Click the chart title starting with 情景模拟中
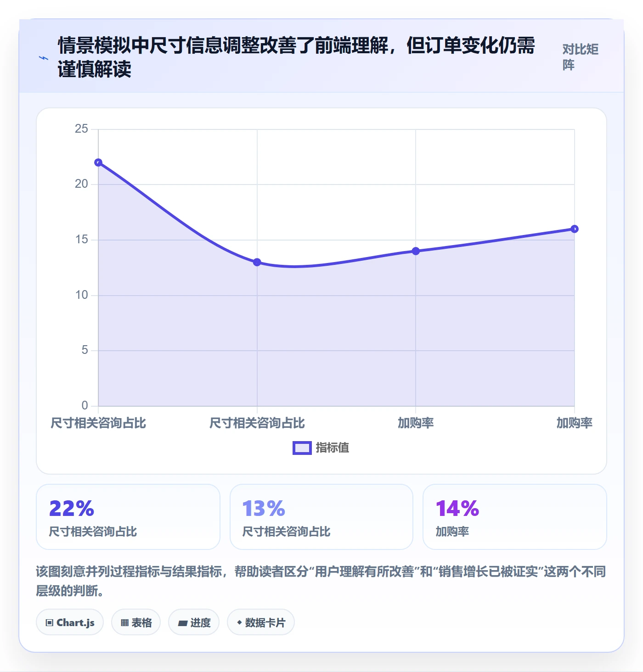Image resolution: width=643 pixels, height=672 pixels. 297,57
